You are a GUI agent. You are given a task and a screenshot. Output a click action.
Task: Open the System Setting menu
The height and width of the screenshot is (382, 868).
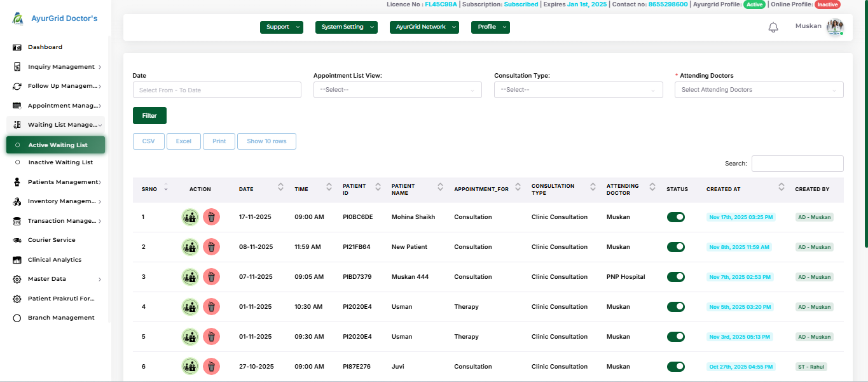[346, 27]
